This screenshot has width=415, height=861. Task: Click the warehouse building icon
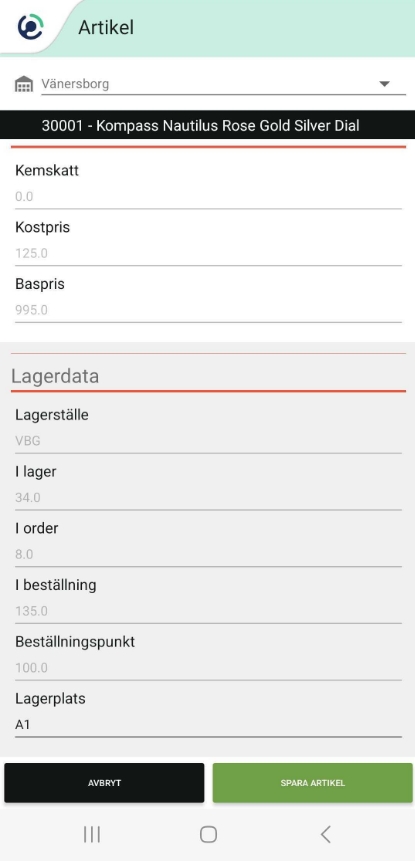pos(24,84)
